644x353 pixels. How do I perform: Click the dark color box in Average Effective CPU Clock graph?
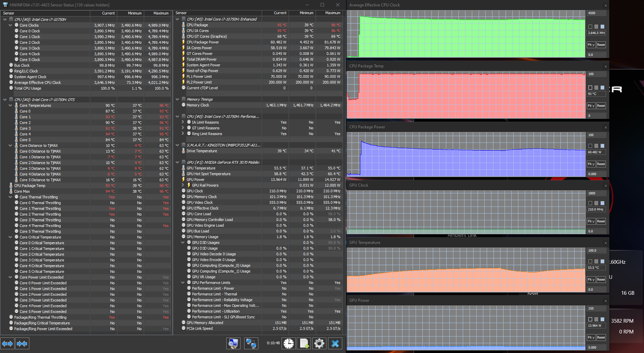pyautogui.click(x=590, y=27)
